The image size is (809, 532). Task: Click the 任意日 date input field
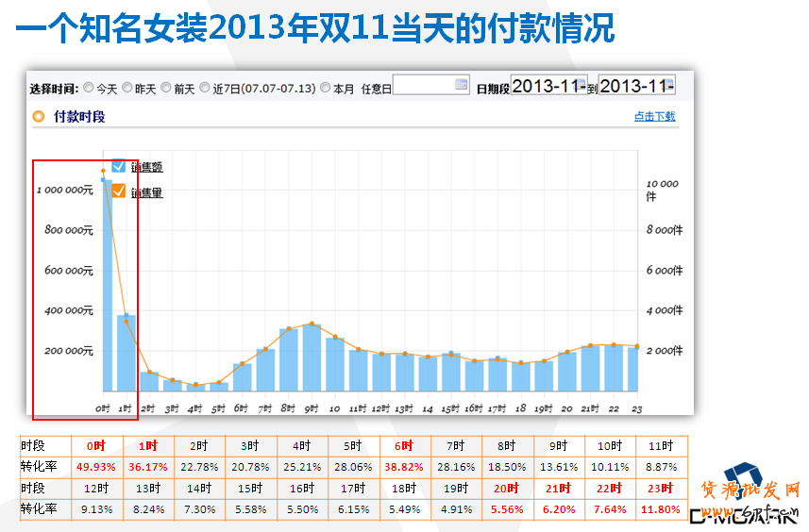click(423, 86)
